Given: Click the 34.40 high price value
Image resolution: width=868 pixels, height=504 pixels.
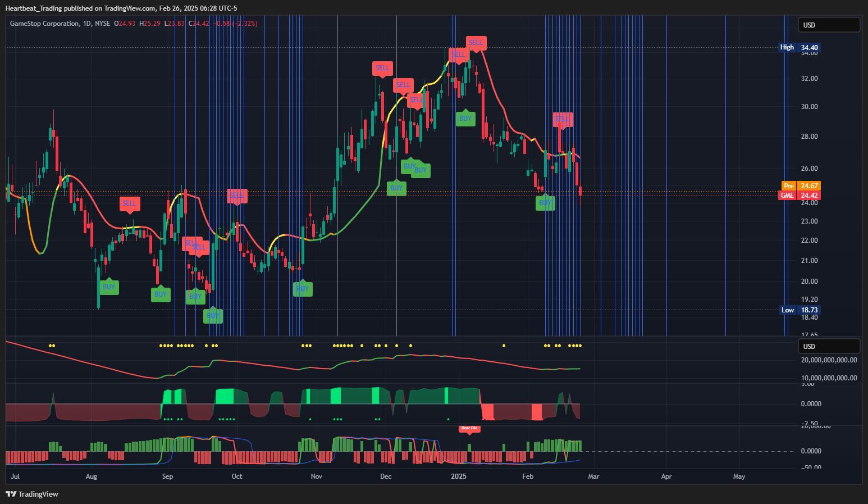Looking at the screenshot, I should [809, 47].
